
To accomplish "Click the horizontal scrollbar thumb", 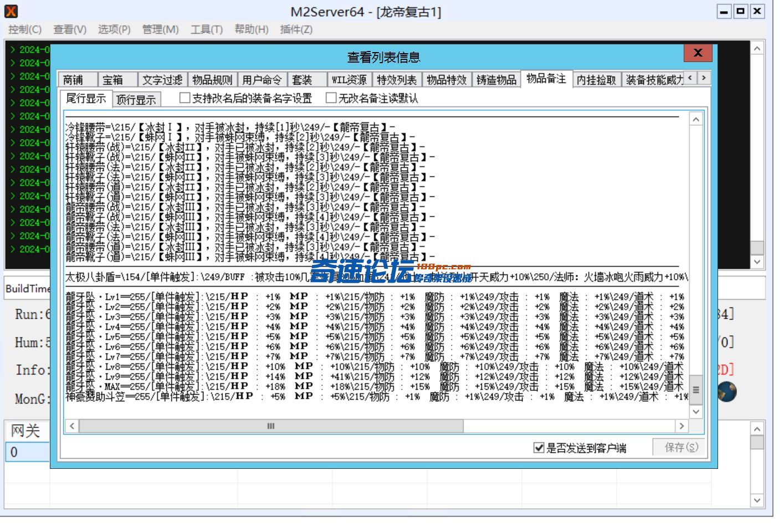I will (x=271, y=426).
